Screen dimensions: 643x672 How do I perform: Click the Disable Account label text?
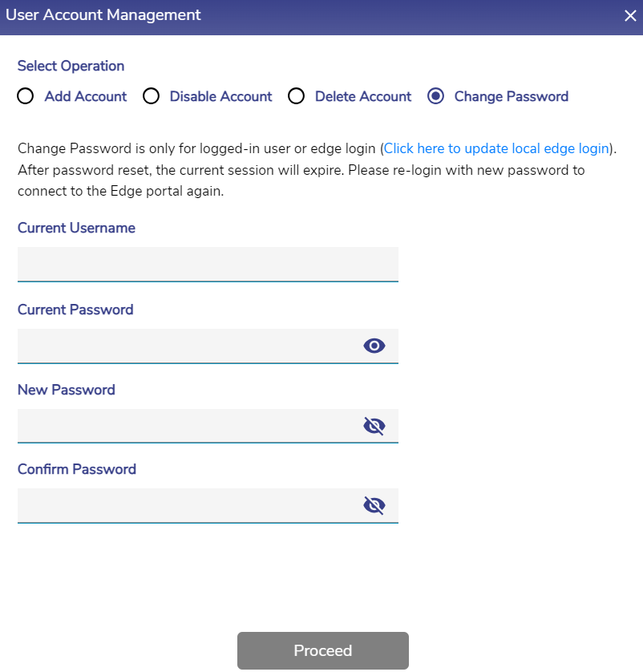[x=221, y=97]
